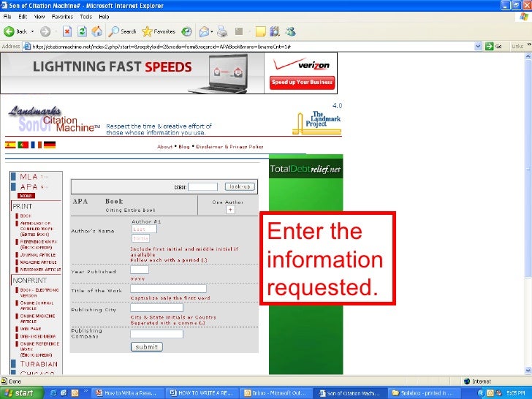Click the Smilebox taskbar item

(423, 393)
